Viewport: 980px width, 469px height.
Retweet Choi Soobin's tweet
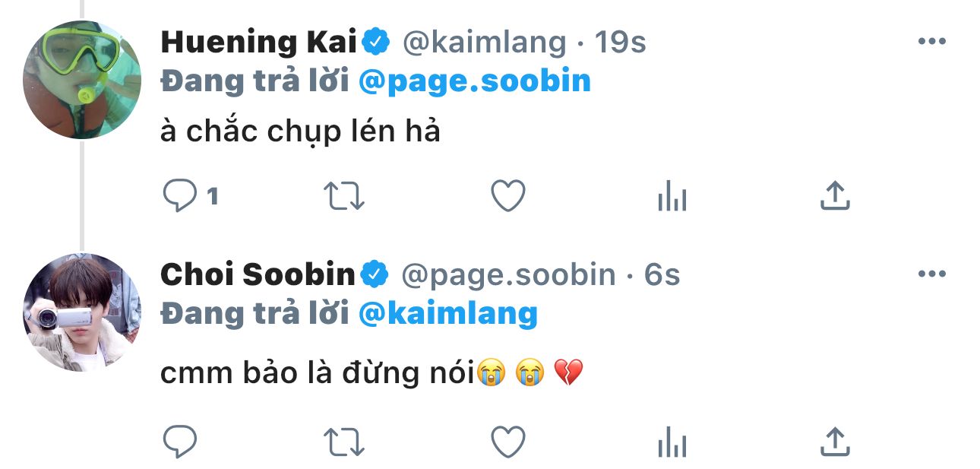(344, 440)
